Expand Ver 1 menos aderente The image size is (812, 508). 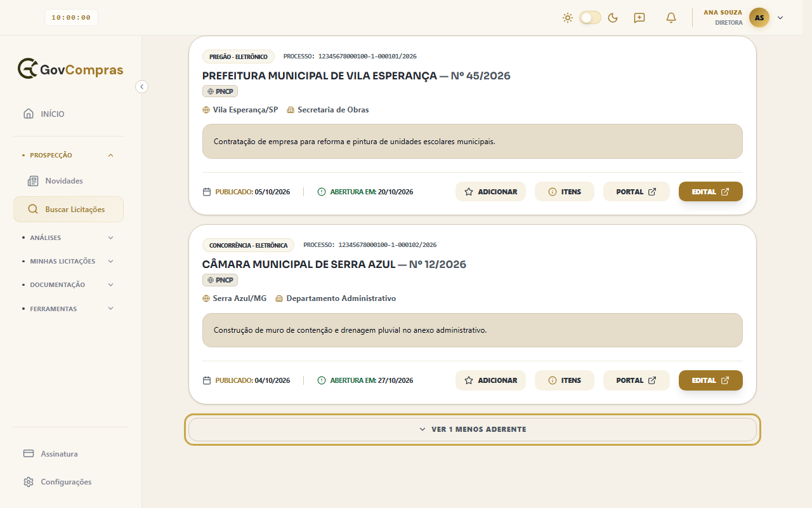(473, 429)
